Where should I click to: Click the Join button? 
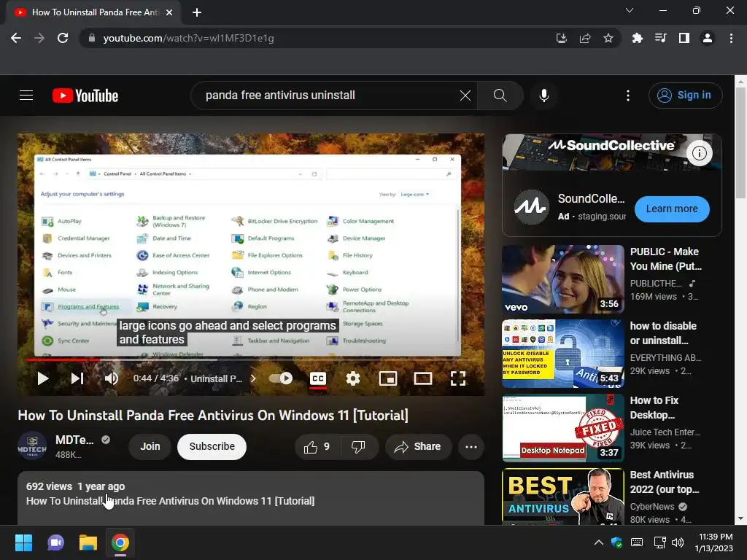tap(150, 447)
